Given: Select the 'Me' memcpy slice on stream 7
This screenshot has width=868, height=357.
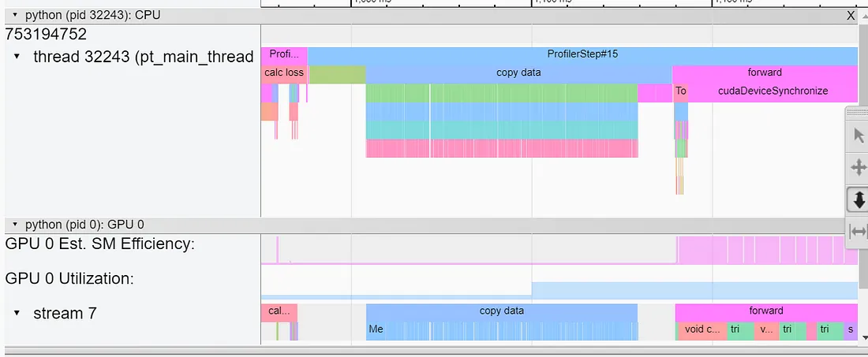Looking at the screenshot, I should [376, 331].
